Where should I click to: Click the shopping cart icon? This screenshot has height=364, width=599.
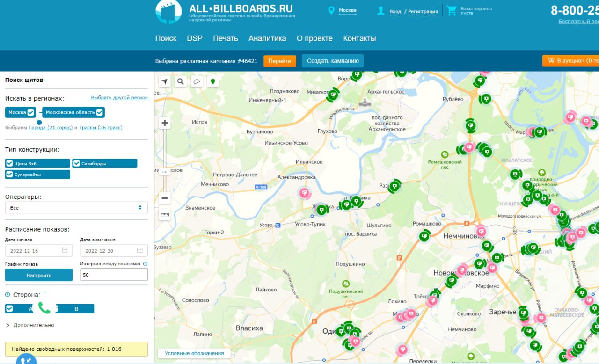click(452, 10)
